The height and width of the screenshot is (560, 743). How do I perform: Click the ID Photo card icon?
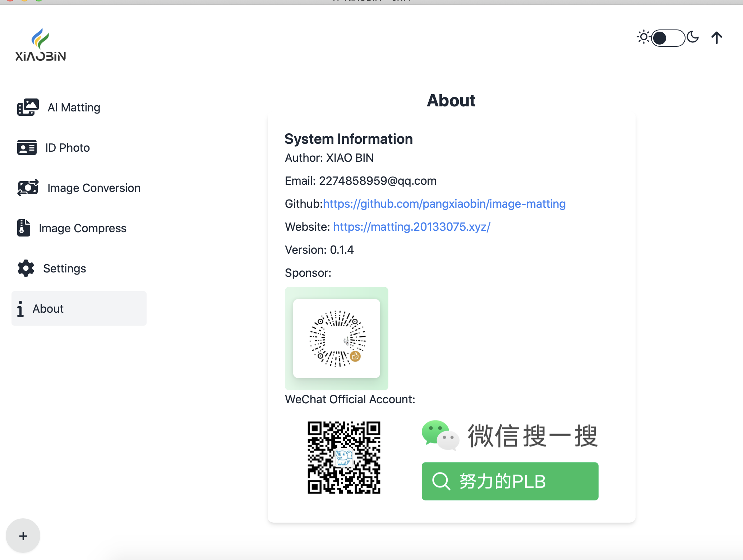coord(27,147)
